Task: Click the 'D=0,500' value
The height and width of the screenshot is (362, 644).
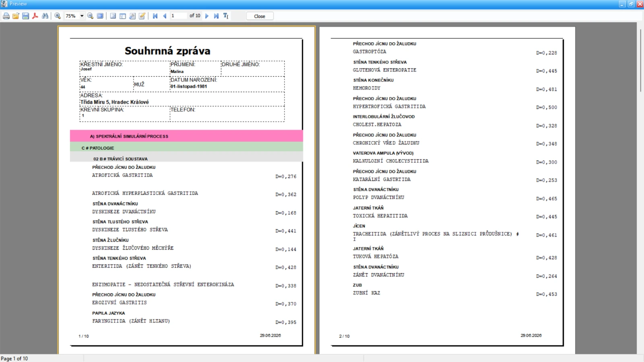Action: (x=547, y=107)
